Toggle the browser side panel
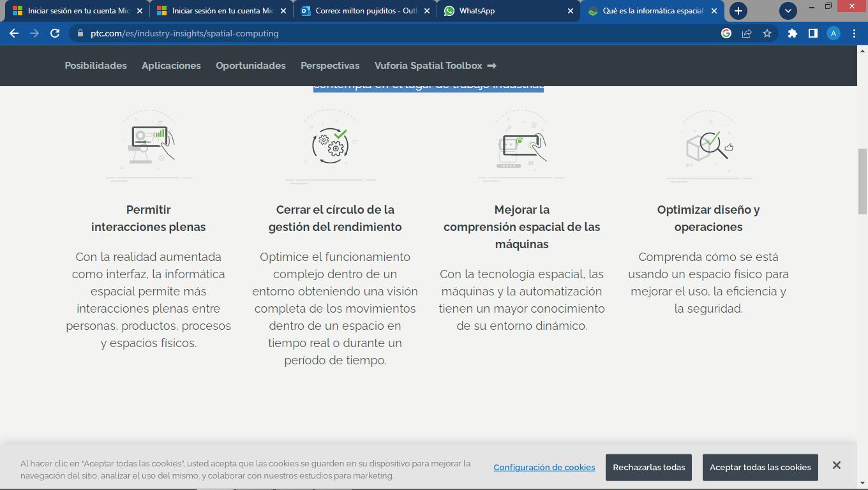This screenshot has width=868, height=490. click(813, 33)
